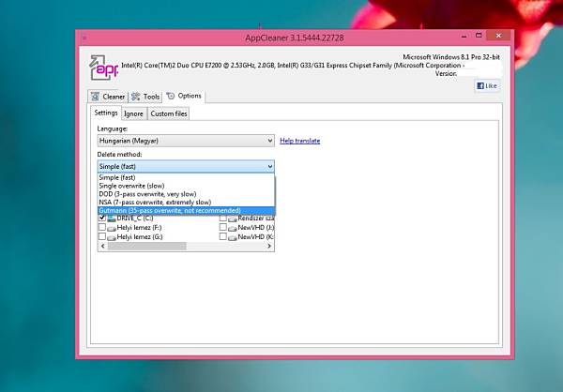The image size is (563, 392).
Task: Click the NewVHD (J:) drive icon
Action: (233, 228)
